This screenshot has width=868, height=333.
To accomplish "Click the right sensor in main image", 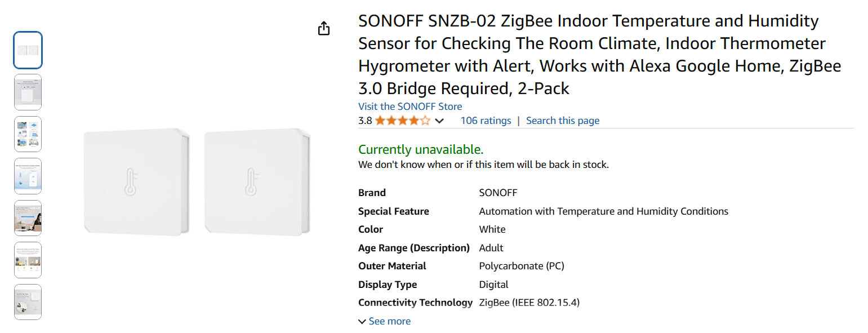I will [256, 181].
